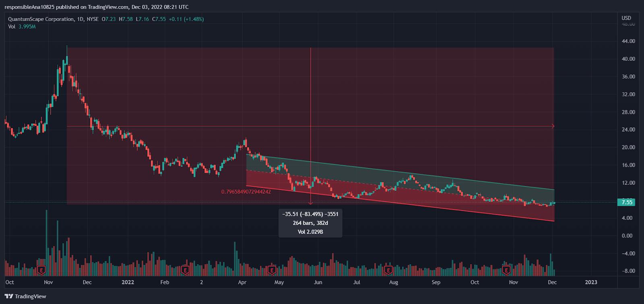Click the publisher text responsibleAna10825

pos(29,7)
